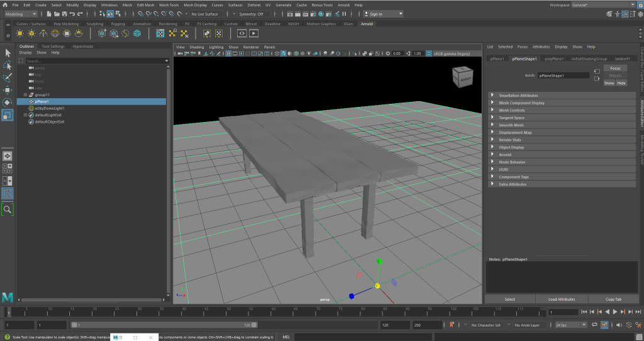644x341 pixels.
Task: Click the Arnold stand-in create icon
Action: point(102,34)
